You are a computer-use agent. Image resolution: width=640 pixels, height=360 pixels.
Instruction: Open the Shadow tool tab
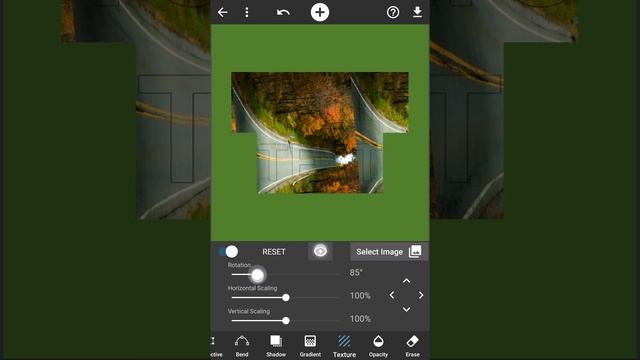click(276, 346)
